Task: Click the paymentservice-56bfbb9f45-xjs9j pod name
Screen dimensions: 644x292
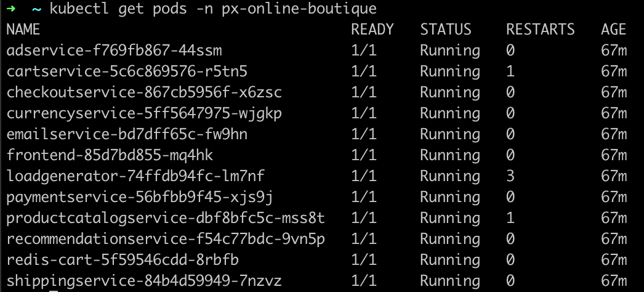Action: 140,197
